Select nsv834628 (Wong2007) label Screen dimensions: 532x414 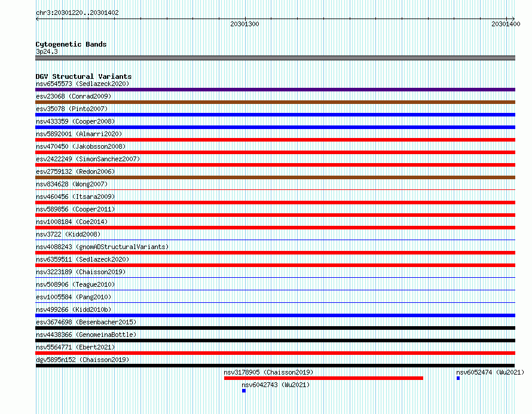(x=72, y=184)
